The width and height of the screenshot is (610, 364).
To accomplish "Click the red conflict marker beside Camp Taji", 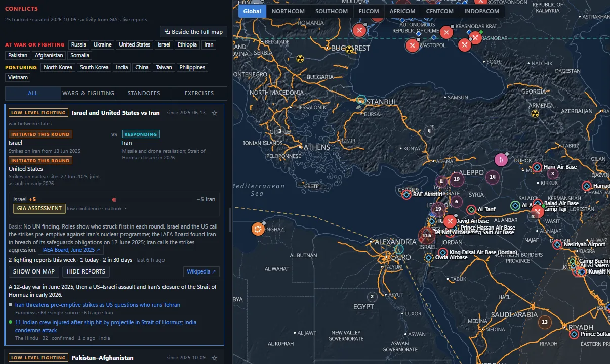I will 538,212.
